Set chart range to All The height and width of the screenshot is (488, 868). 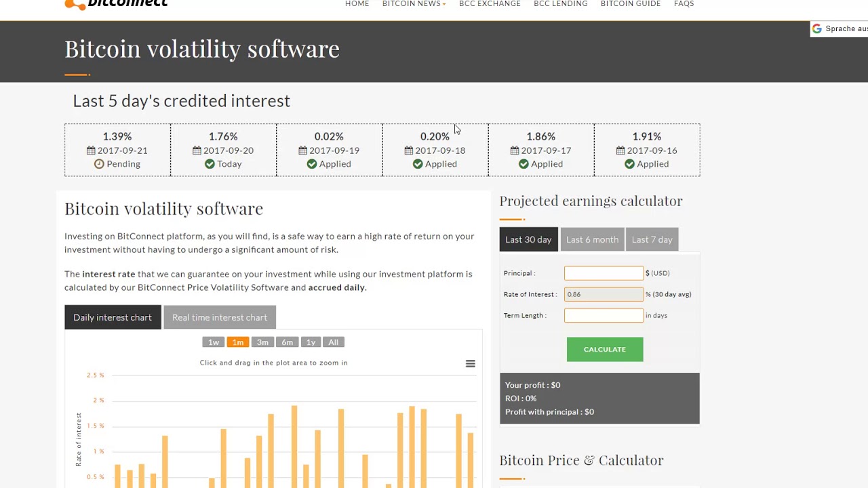(x=333, y=342)
